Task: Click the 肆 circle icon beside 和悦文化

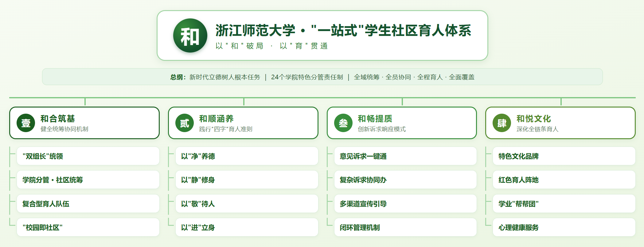Action: (502, 123)
